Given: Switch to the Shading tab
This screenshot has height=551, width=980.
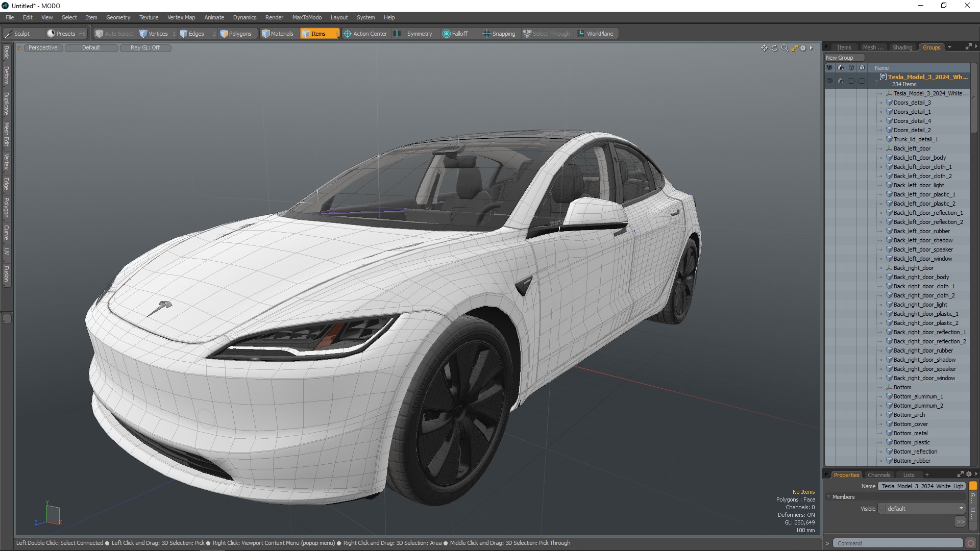Looking at the screenshot, I should tap(902, 47).
